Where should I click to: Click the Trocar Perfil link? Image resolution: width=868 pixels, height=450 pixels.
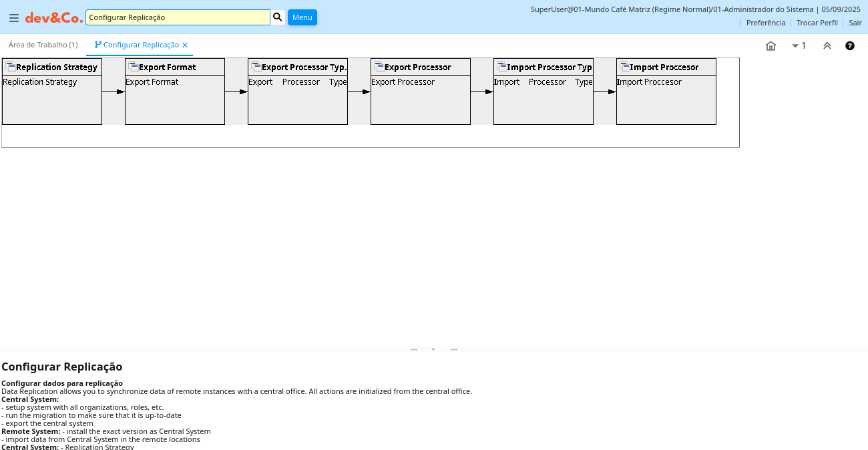coord(817,23)
